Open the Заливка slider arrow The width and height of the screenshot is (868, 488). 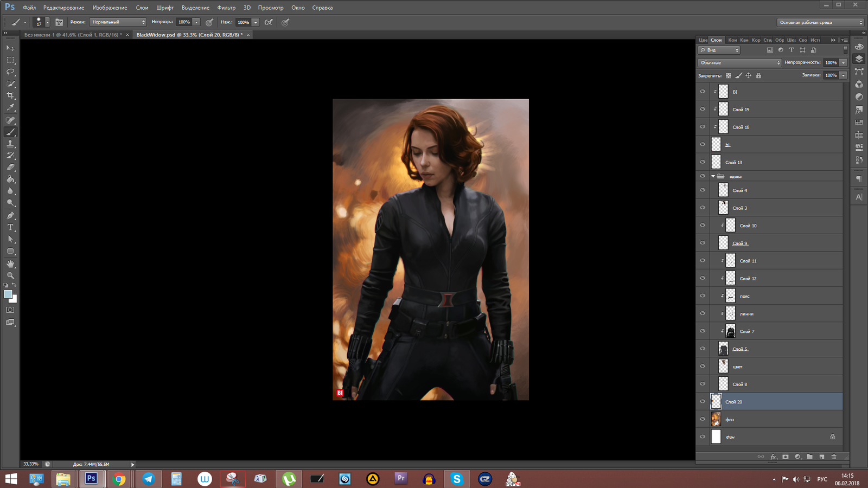[x=843, y=75]
